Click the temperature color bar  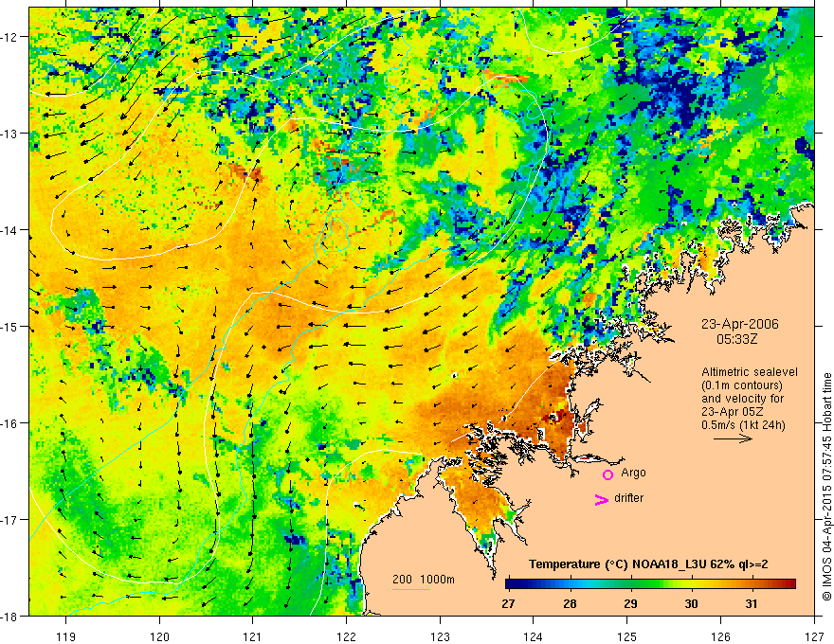point(650,584)
